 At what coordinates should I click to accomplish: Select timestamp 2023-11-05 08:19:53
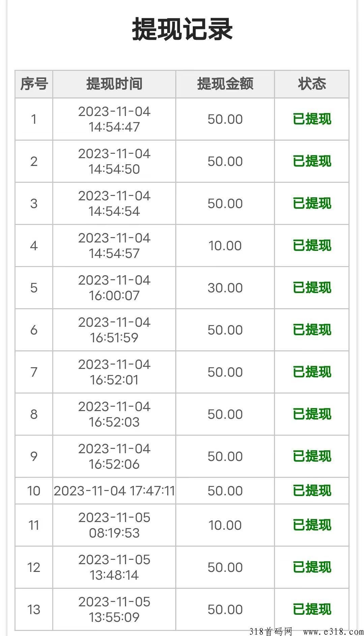tap(114, 525)
